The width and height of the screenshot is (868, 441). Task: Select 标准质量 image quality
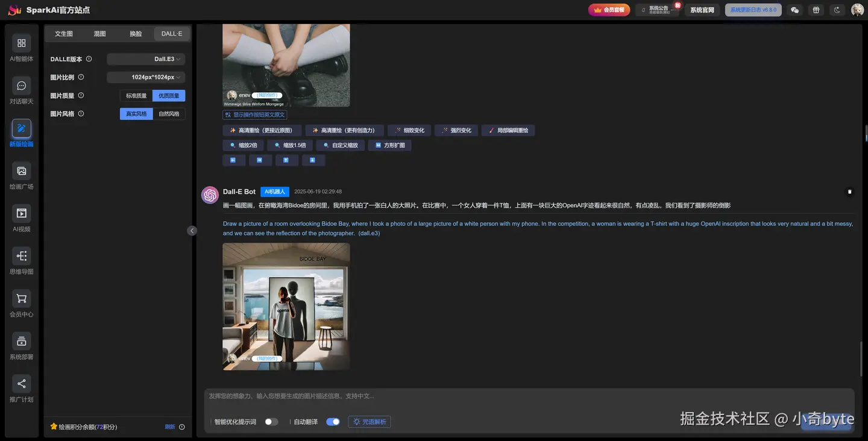(136, 95)
